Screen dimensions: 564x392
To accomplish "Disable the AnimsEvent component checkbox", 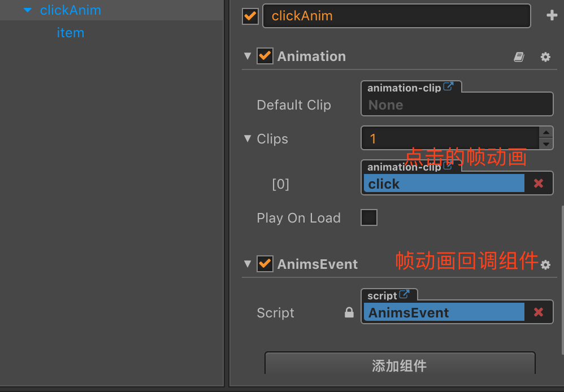I will (265, 264).
